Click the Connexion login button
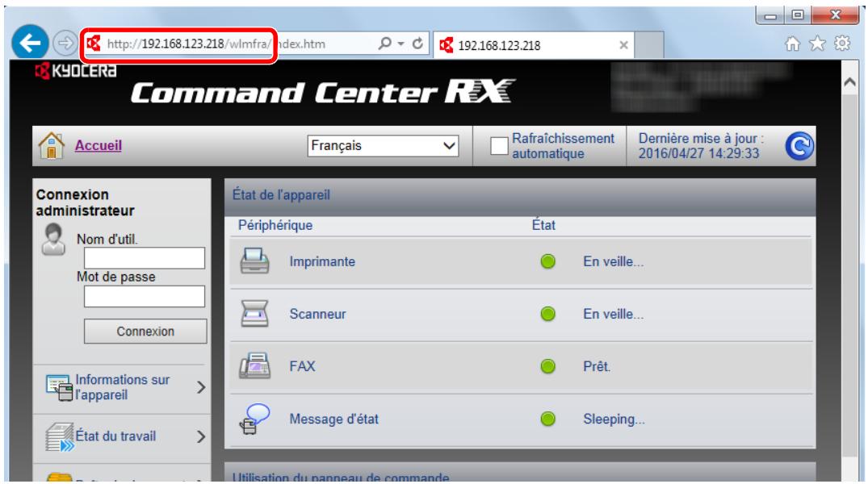 pos(145,332)
